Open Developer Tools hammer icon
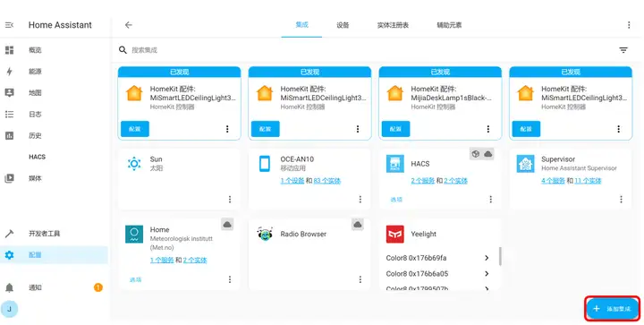The width and height of the screenshot is (644, 325). click(x=9, y=234)
